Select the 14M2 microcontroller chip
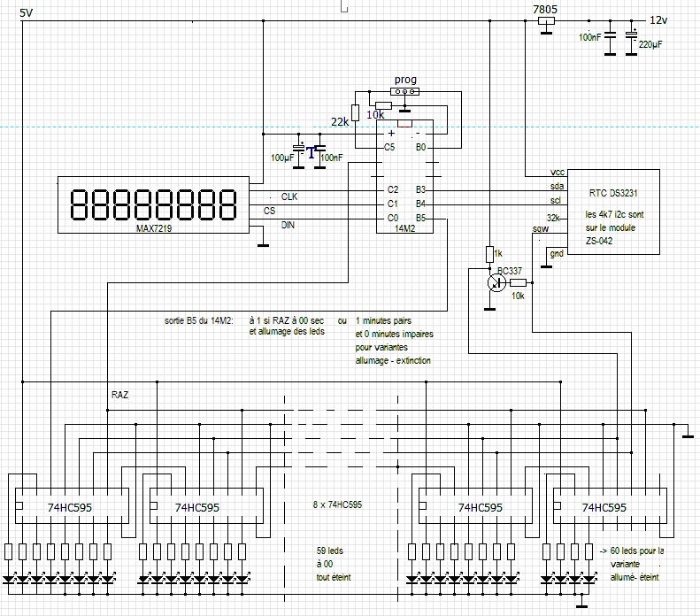 point(404,177)
